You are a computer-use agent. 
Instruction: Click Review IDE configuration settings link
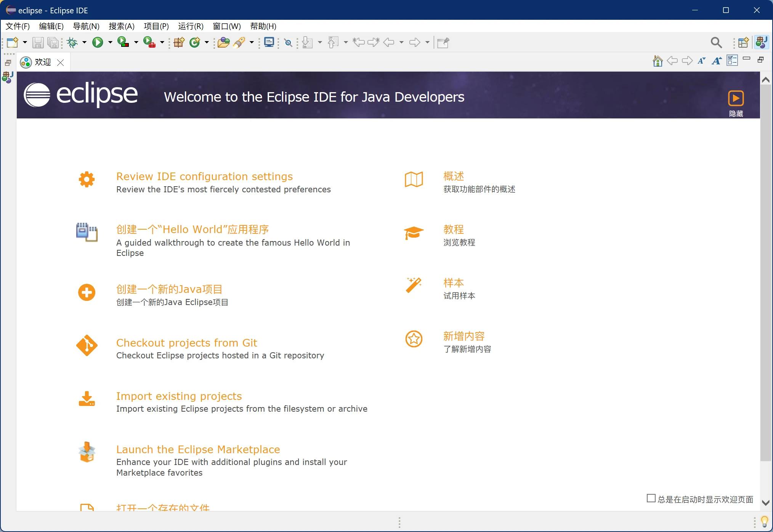click(204, 176)
